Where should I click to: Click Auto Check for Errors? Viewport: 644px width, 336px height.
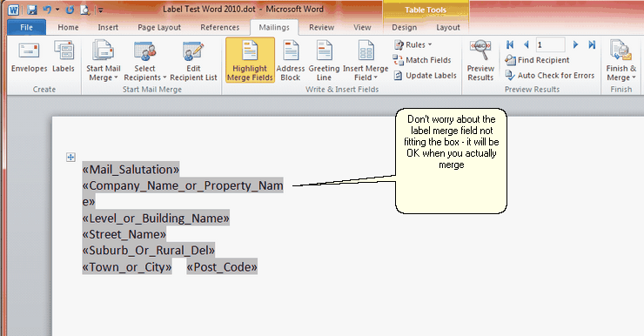[549, 76]
